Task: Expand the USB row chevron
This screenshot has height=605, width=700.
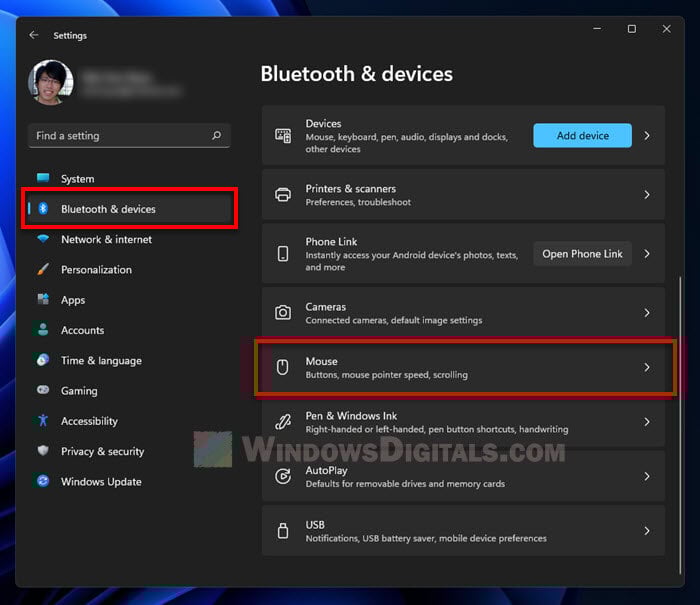Action: [647, 530]
